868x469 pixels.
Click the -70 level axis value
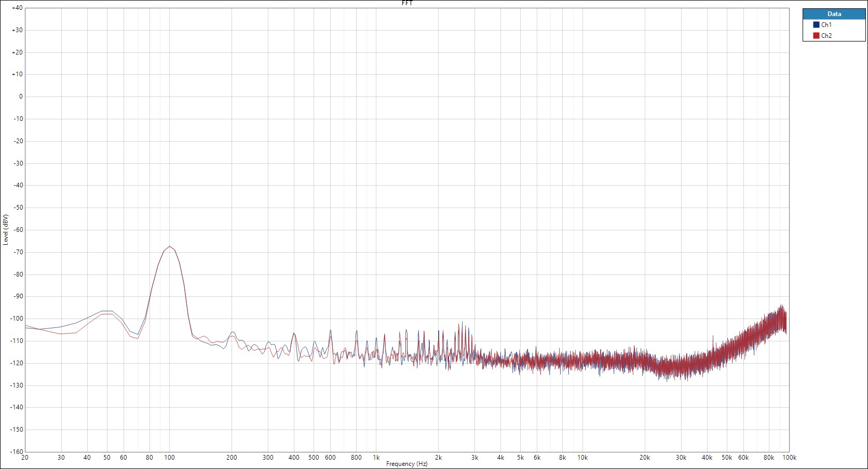click(18, 252)
